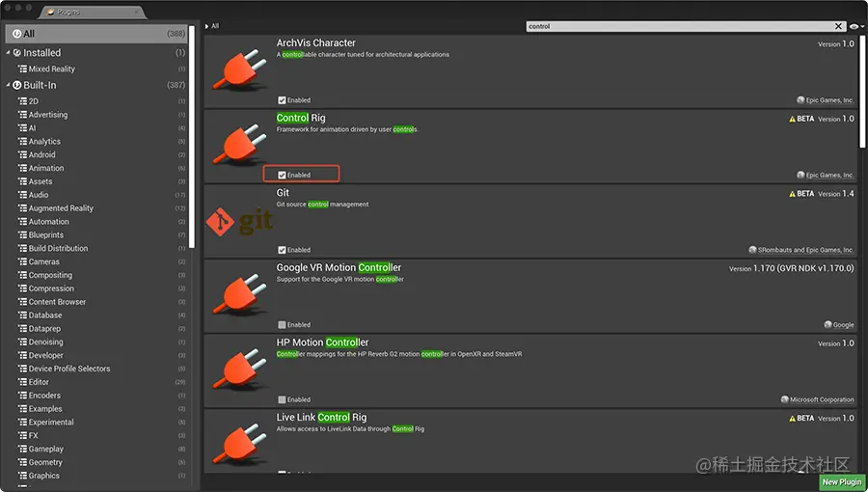Click the Control Rig plugin plug icon

(239, 145)
